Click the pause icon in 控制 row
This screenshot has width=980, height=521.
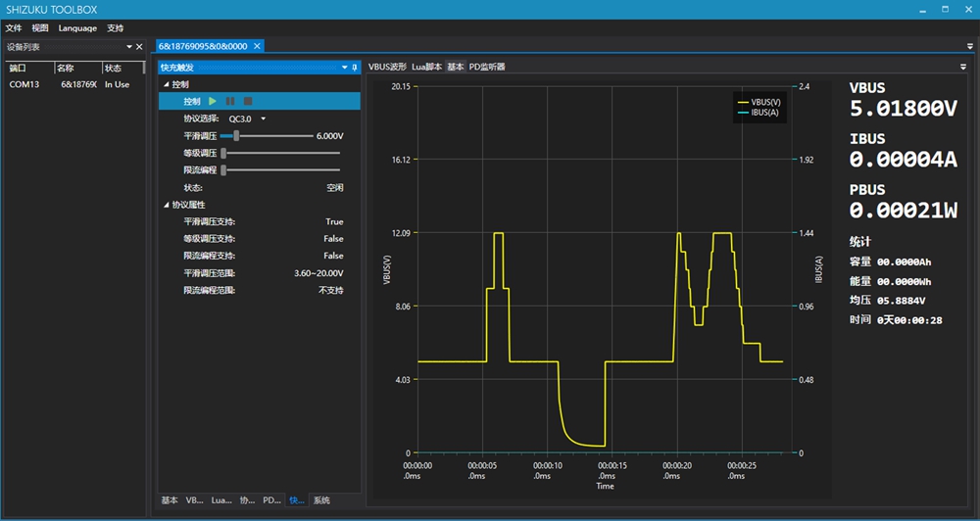click(x=230, y=101)
